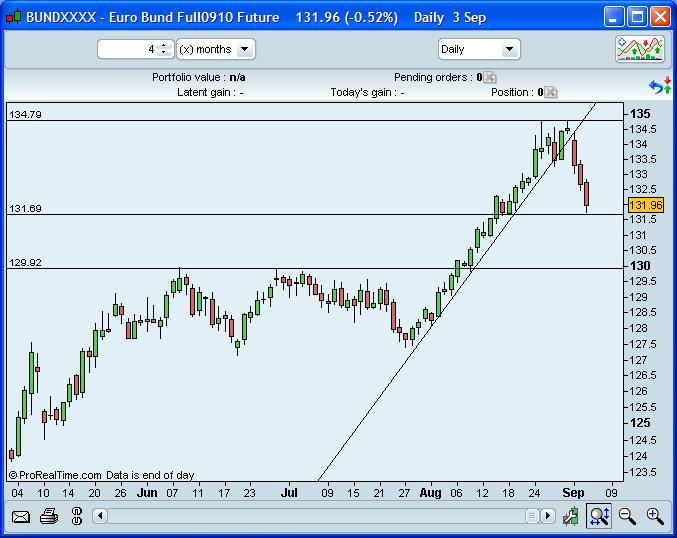Click the 123.5 price axis label
Screen dimensions: 677x538
click(x=643, y=472)
